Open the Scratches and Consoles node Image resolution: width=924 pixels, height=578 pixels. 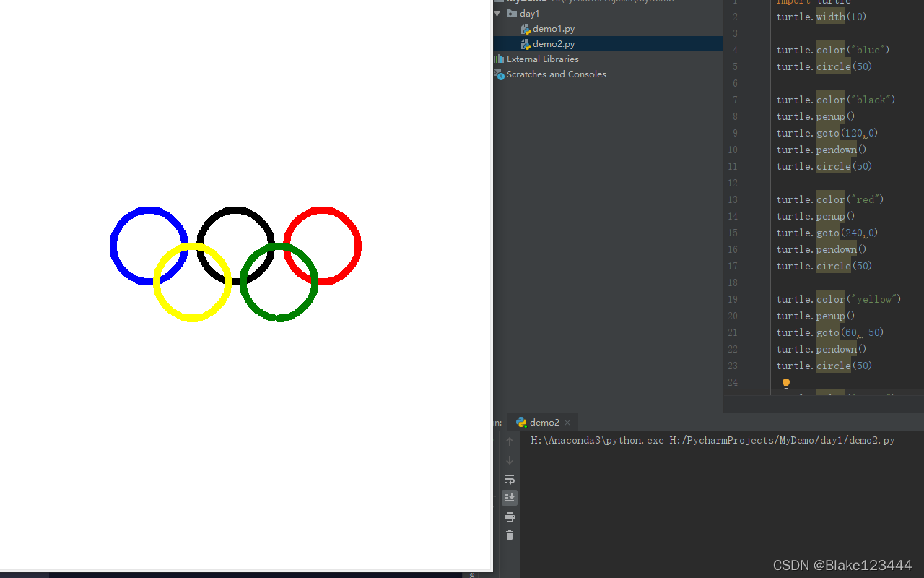(x=556, y=74)
